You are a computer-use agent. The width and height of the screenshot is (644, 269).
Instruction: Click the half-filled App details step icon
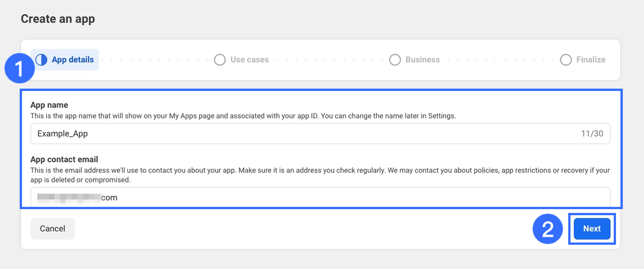(41, 59)
